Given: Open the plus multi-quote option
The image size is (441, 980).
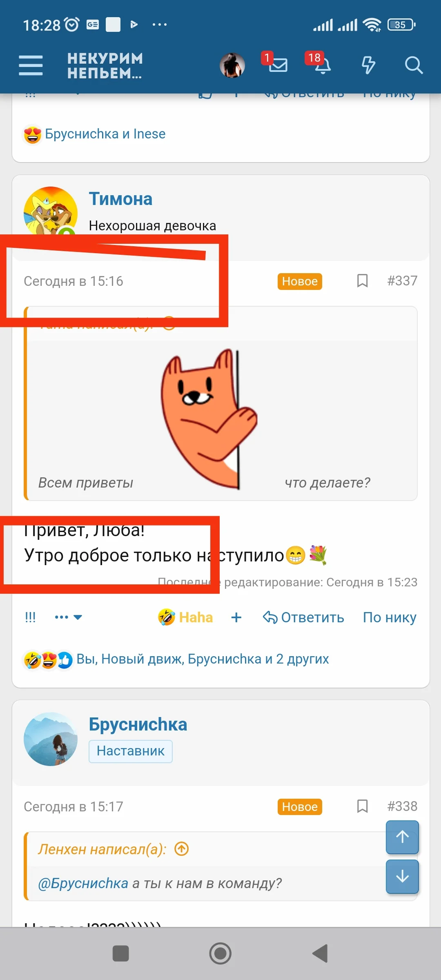Looking at the screenshot, I should coord(236,617).
